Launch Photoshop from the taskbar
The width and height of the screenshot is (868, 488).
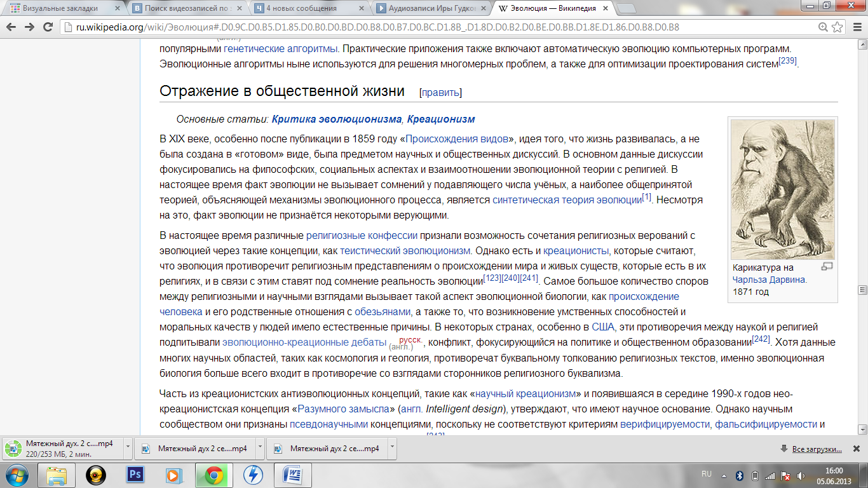135,475
